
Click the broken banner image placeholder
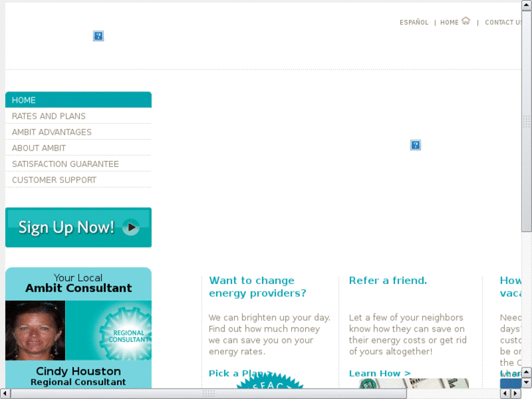(416, 145)
